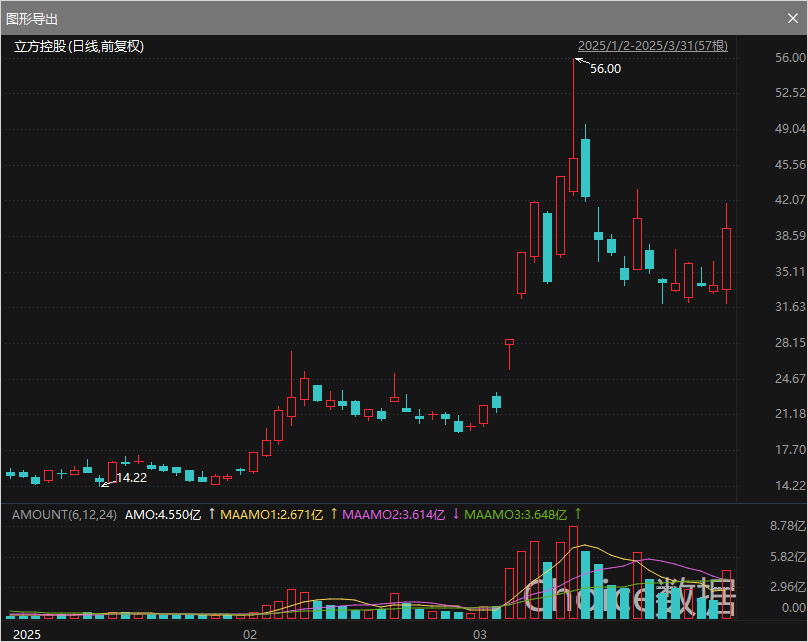Click the 42.07 price axis label
This screenshot has width=808, height=642.
[x=790, y=200]
